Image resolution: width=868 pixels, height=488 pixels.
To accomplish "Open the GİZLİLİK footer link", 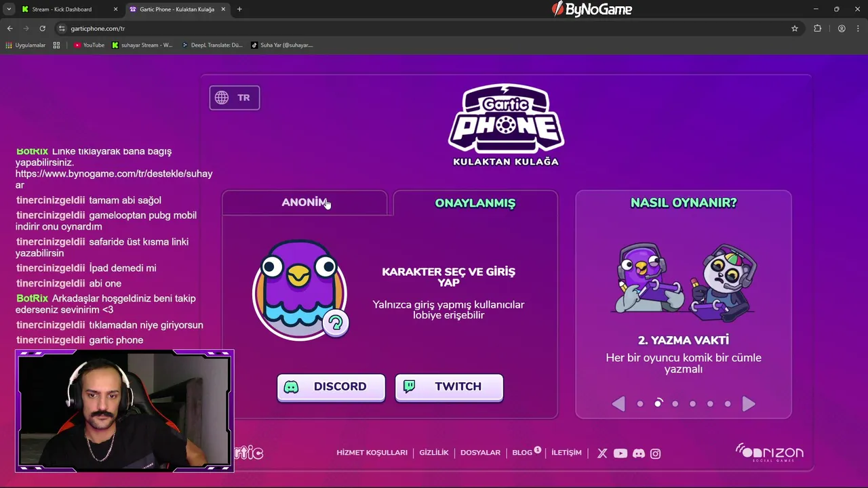I will point(434,453).
